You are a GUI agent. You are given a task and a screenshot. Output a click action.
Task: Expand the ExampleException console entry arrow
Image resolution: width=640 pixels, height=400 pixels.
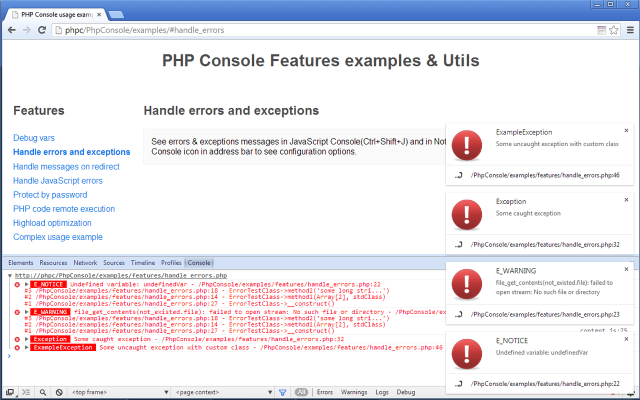27,347
